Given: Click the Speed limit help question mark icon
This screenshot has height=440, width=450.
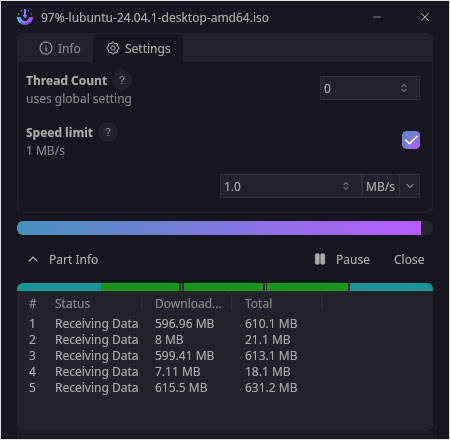Looking at the screenshot, I should (x=108, y=132).
